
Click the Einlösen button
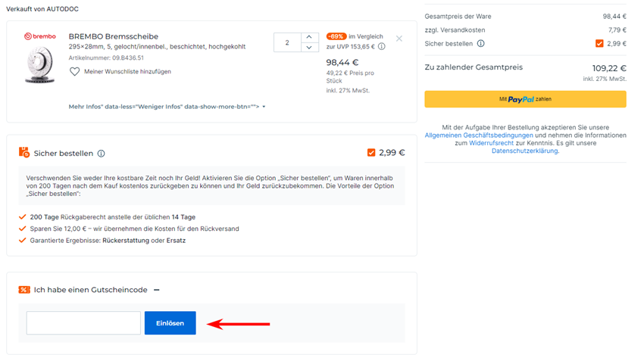[x=170, y=323]
